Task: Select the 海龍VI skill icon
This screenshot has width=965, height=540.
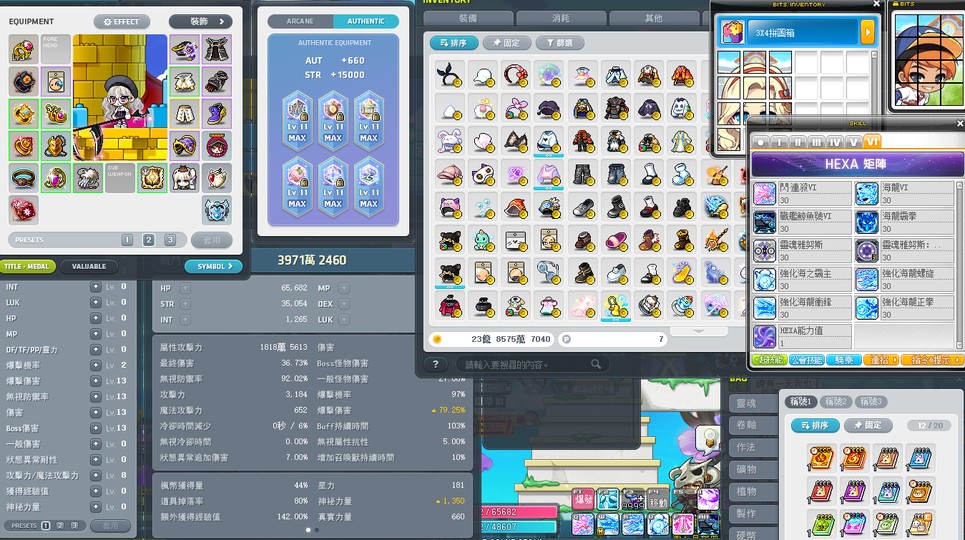Action: pyautogui.click(x=867, y=193)
